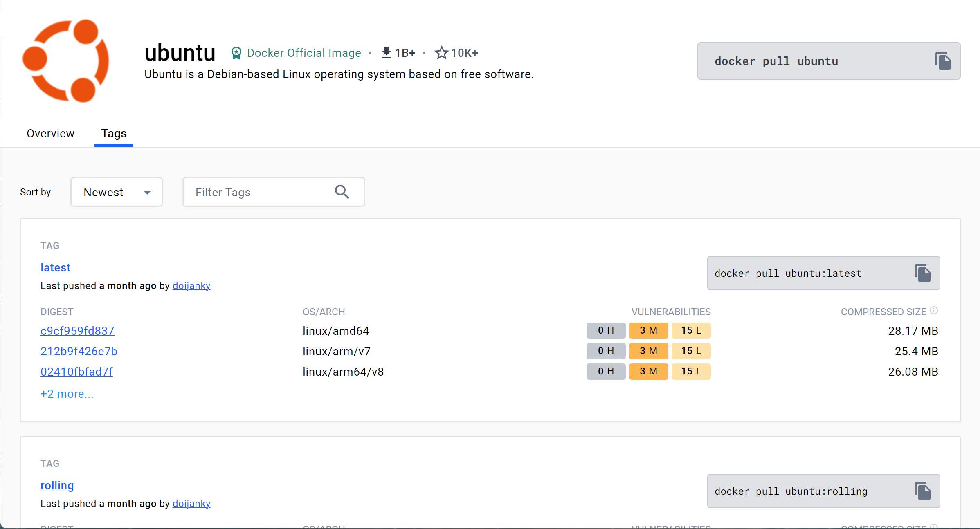Screen dimensions: 980x529
Task: Click the Docker Official Image badge icon
Action: coord(236,53)
